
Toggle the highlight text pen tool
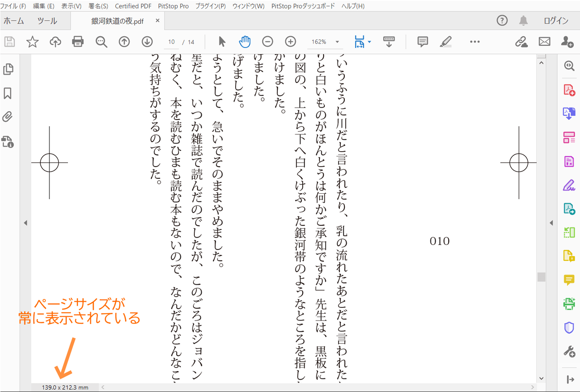click(x=446, y=42)
